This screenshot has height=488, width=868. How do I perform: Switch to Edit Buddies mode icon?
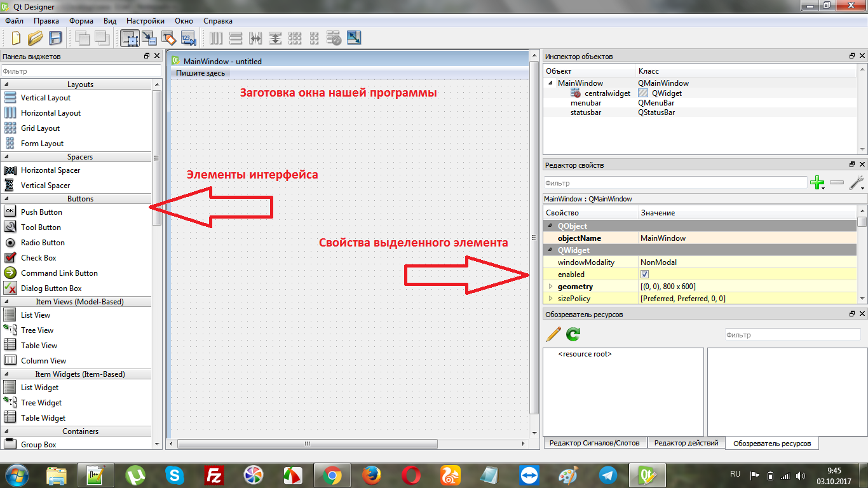pyautogui.click(x=168, y=38)
